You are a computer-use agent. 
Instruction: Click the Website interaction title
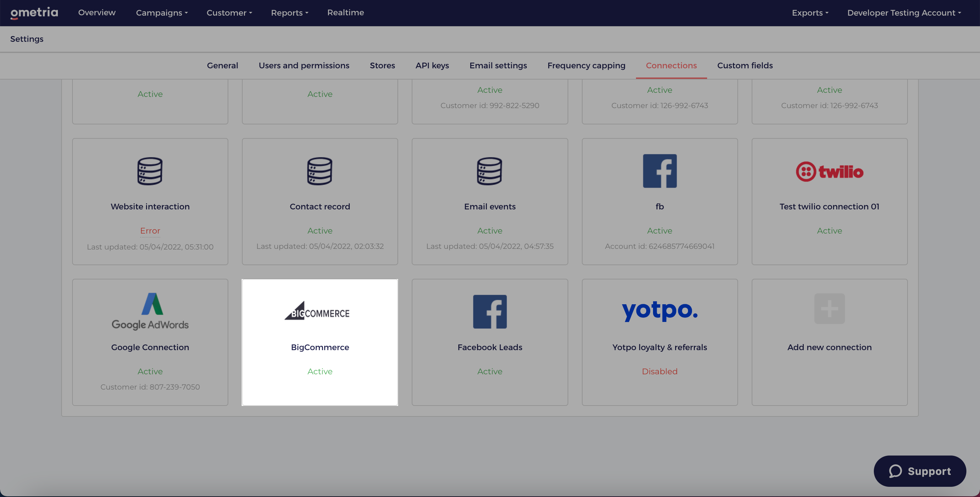[150, 207]
